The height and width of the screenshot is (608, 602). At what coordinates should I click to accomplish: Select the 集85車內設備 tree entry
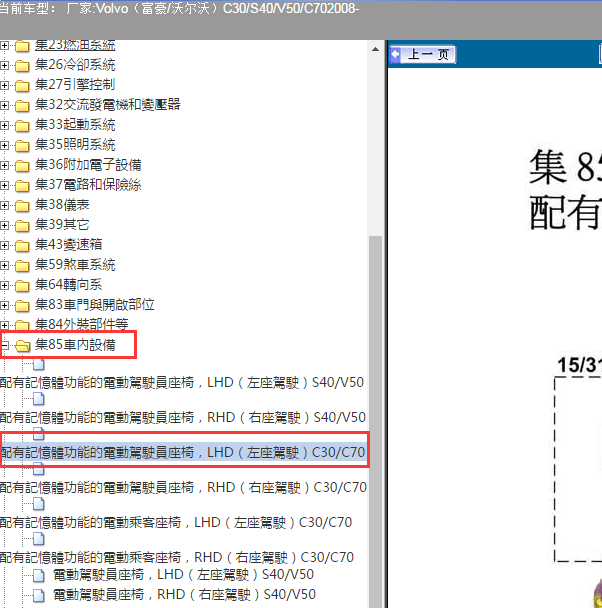pos(75,345)
